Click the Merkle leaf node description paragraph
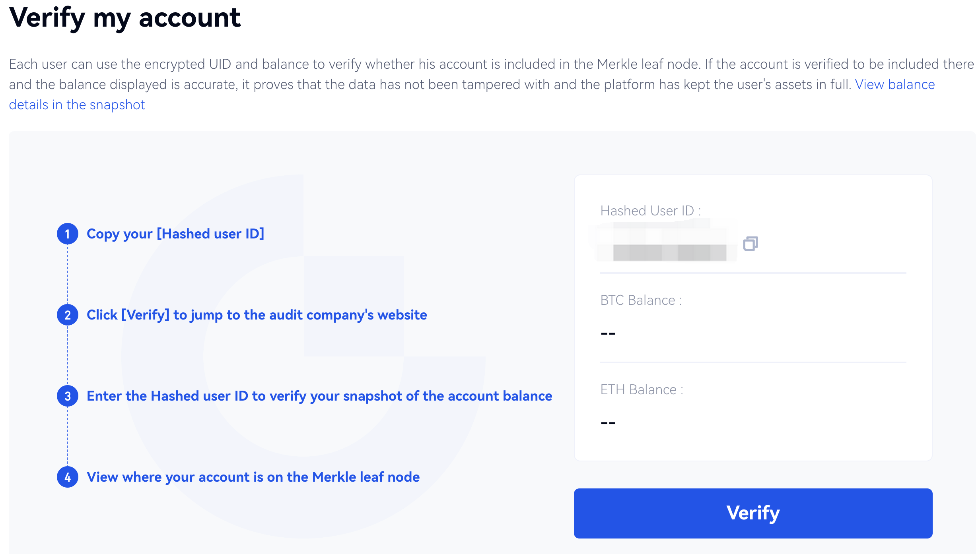The image size is (980, 554). (398, 74)
